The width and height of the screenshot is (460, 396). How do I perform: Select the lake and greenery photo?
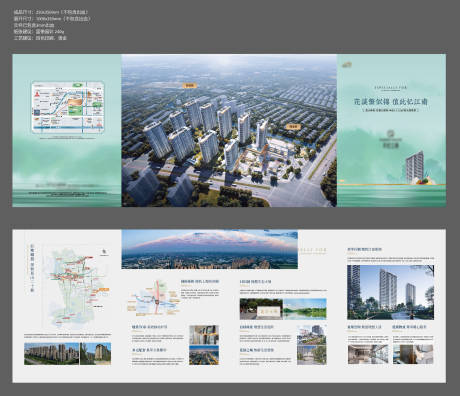pos(305,309)
